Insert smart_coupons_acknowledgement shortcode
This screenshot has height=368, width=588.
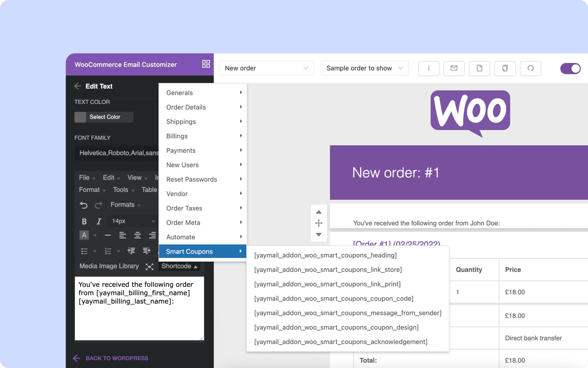(341, 342)
